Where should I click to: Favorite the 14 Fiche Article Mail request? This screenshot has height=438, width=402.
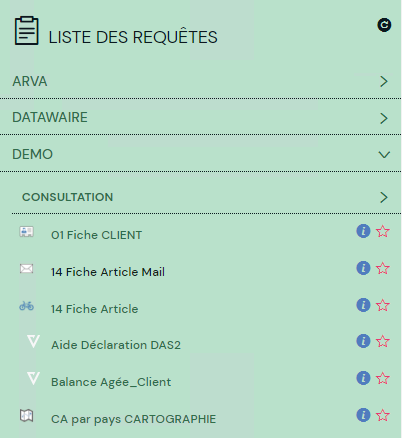click(x=383, y=268)
